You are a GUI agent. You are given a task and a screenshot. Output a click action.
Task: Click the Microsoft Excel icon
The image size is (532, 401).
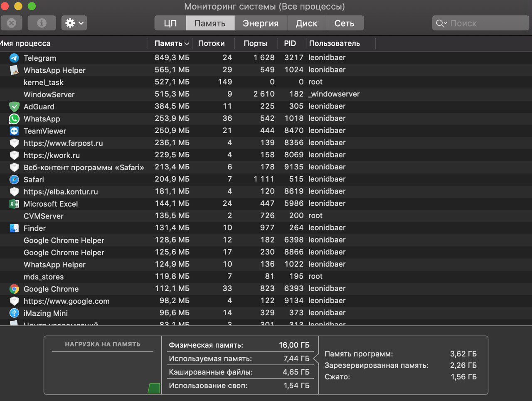pos(14,204)
